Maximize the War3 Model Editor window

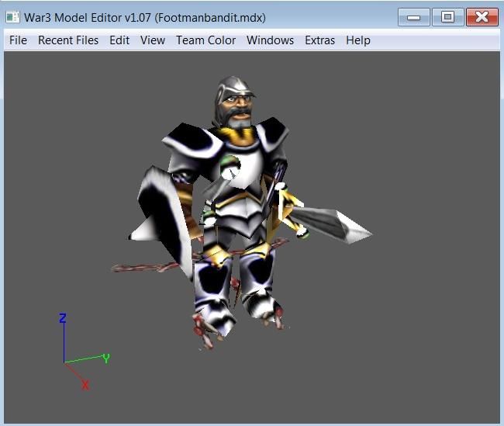[x=447, y=17]
